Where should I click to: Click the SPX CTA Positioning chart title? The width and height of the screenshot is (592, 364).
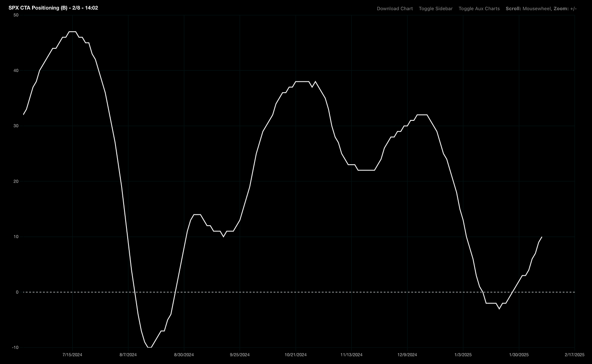(x=53, y=8)
